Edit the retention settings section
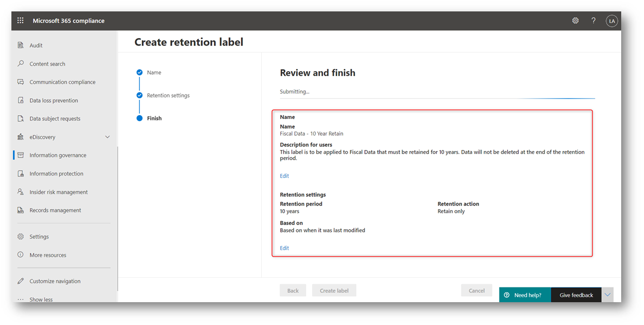This screenshot has height=325, width=644. [x=285, y=248]
